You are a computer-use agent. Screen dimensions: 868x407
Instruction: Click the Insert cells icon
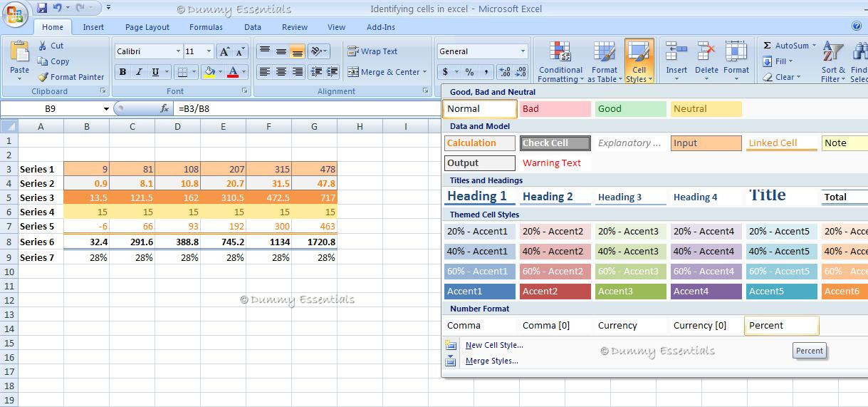coord(676,52)
